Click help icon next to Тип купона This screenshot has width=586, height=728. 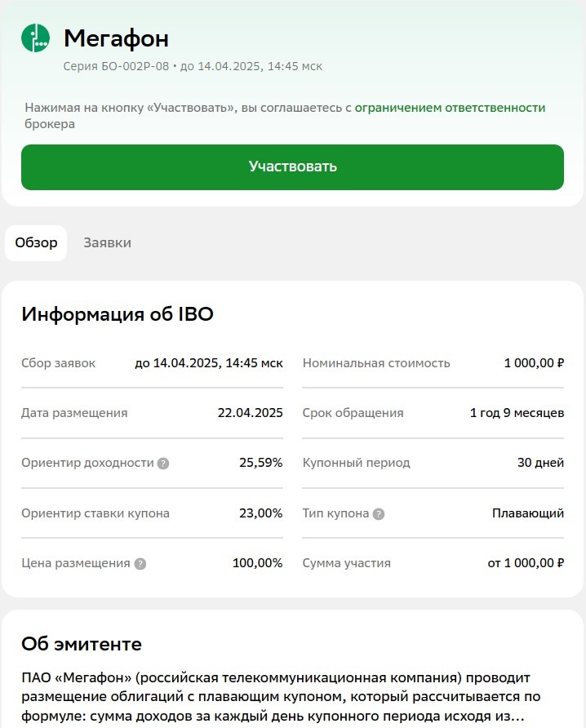tap(379, 514)
